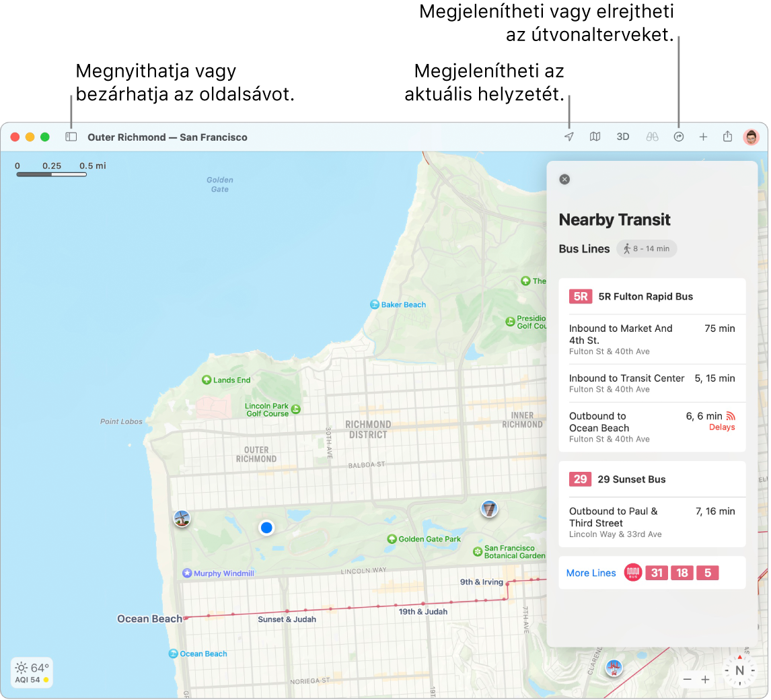Viewport: 771px width, 700px height.
Task: Click the plus add button in toolbar
Action: point(703,137)
